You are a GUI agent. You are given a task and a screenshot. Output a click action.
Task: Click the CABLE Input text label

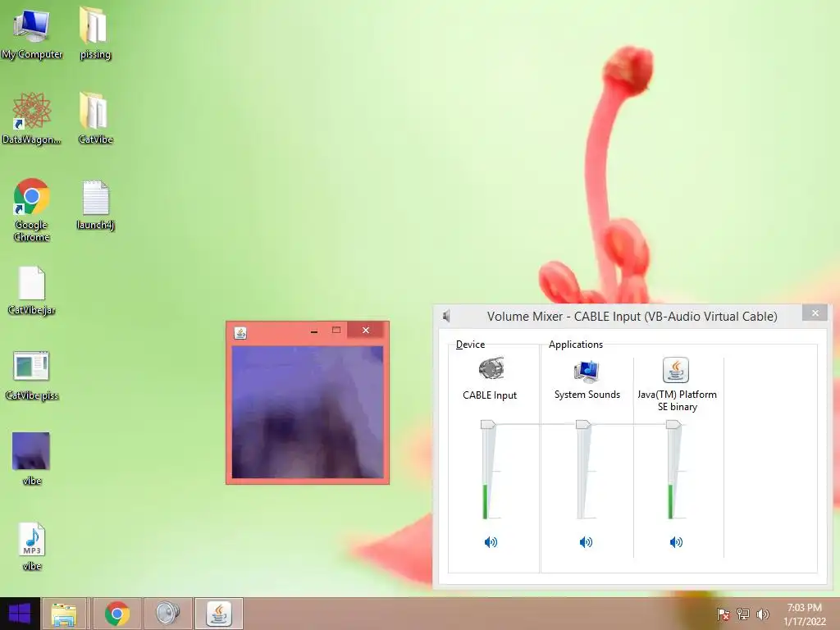click(490, 395)
